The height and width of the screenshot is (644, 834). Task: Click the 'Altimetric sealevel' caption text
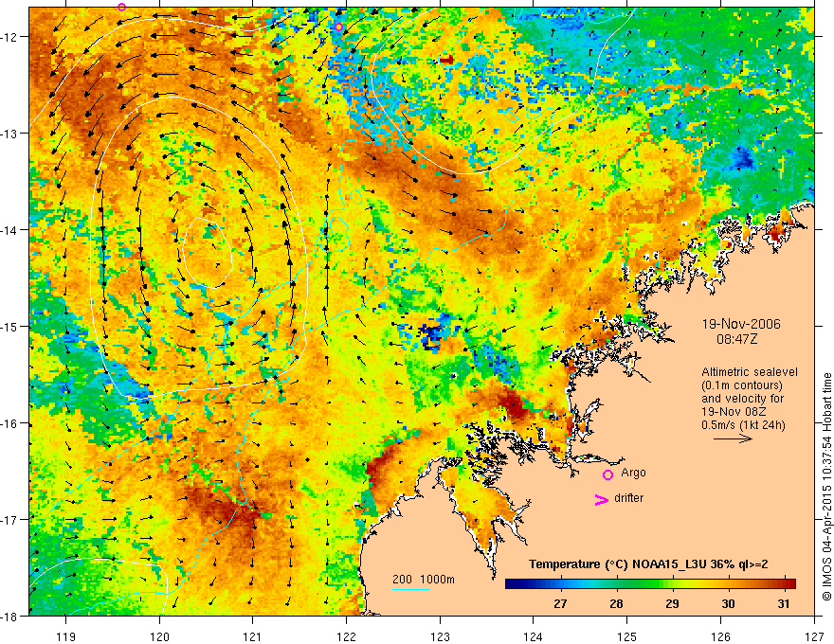tap(750, 372)
